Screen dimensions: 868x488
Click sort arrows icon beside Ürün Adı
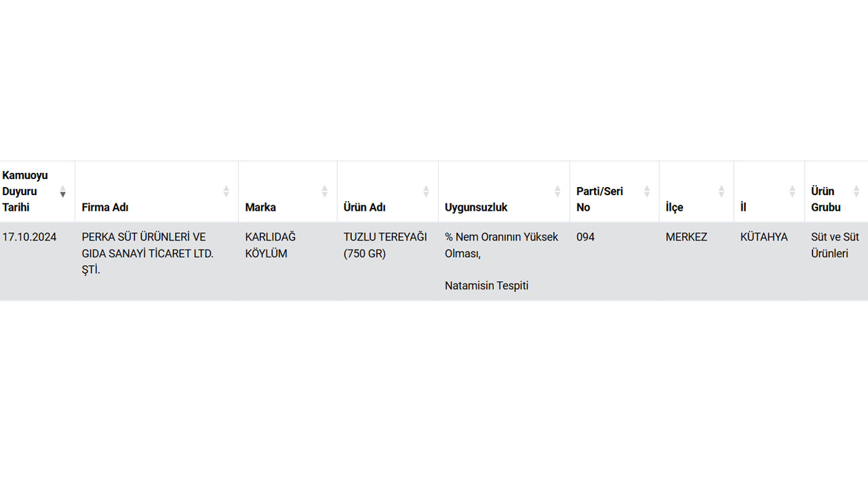click(x=427, y=192)
